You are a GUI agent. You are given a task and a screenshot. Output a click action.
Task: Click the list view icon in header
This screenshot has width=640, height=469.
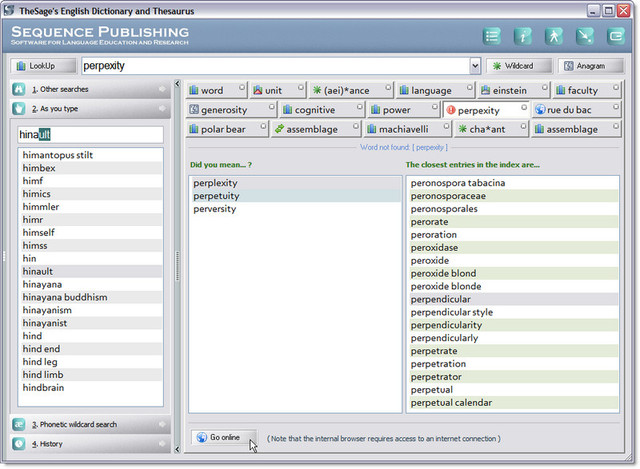click(x=492, y=36)
